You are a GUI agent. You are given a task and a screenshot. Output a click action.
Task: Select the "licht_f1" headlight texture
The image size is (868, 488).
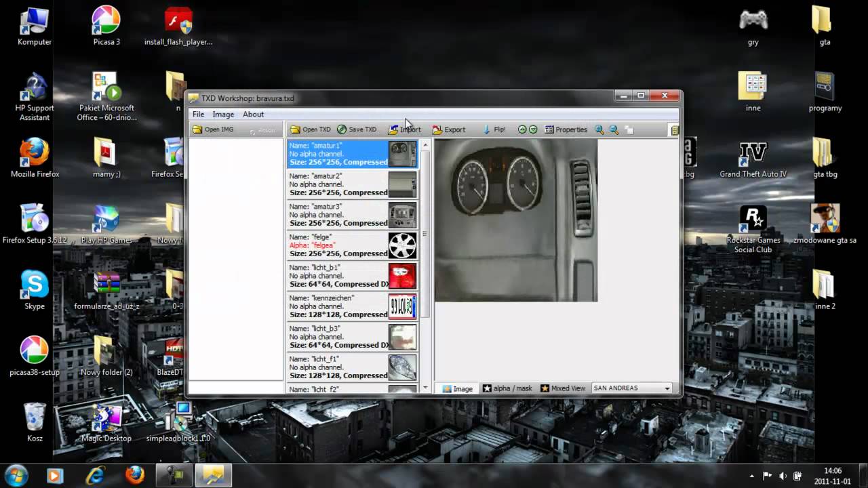(353, 367)
